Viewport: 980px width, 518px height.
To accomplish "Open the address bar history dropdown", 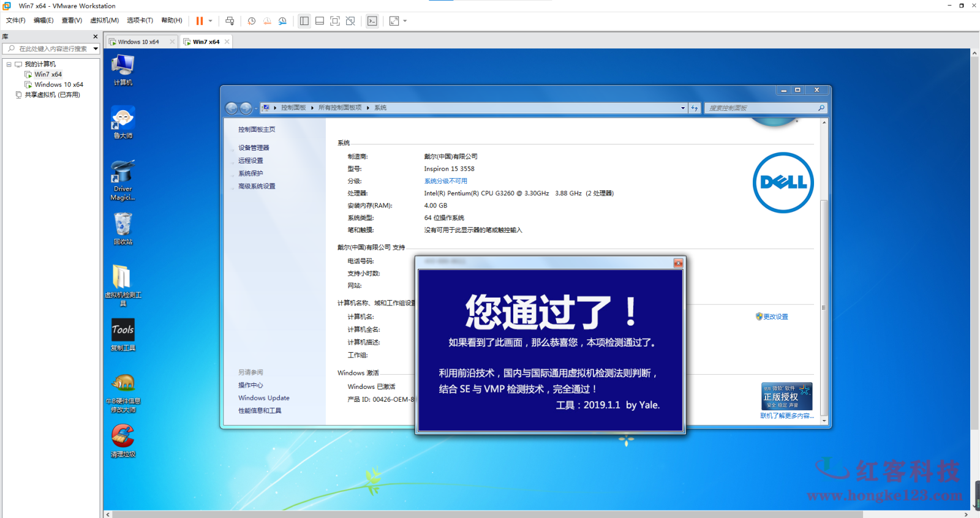I will [x=683, y=108].
